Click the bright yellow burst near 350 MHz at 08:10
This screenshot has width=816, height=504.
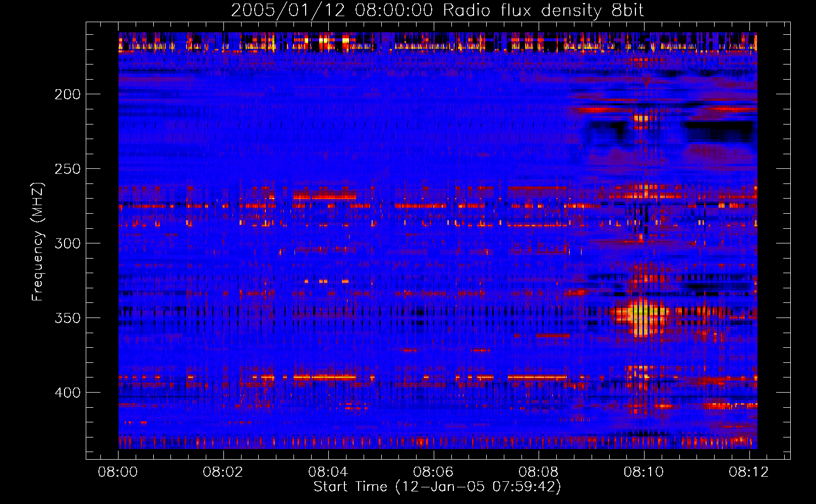[x=640, y=317]
